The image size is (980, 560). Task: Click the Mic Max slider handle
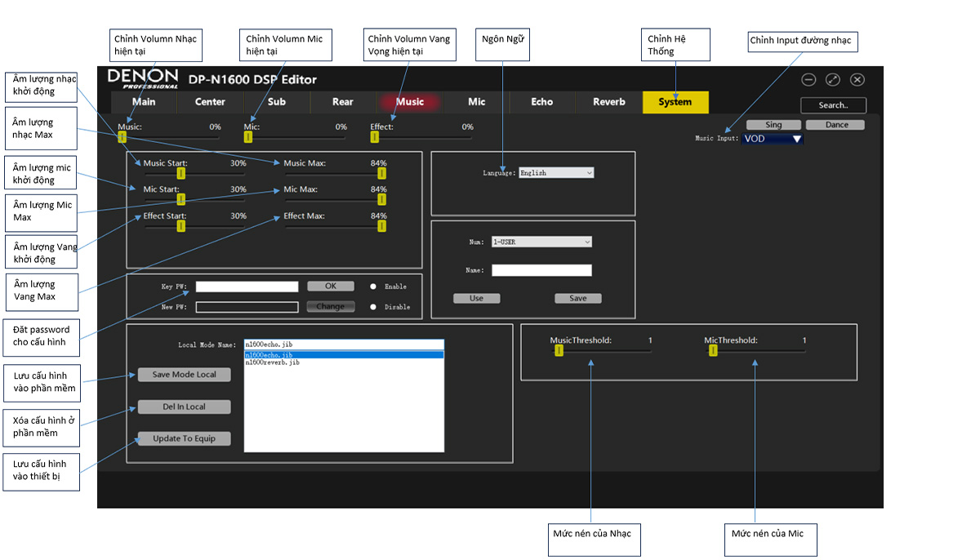(x=381, y=199)
